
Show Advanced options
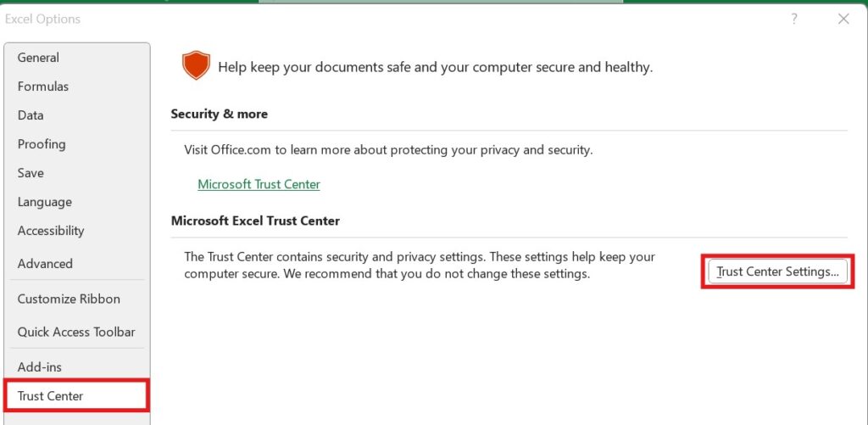click(x=45, y=264)
